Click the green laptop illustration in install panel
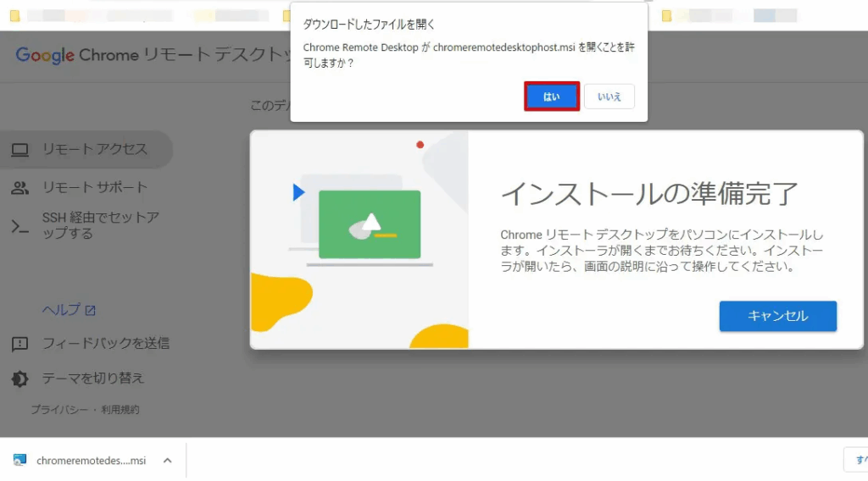Image resolution: width=868 pixels, height=481 pixels. click(369, 224)
